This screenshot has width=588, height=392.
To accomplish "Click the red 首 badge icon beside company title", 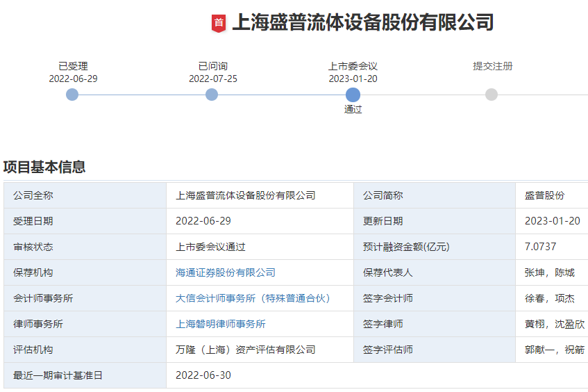I will [x=219, y=23].
